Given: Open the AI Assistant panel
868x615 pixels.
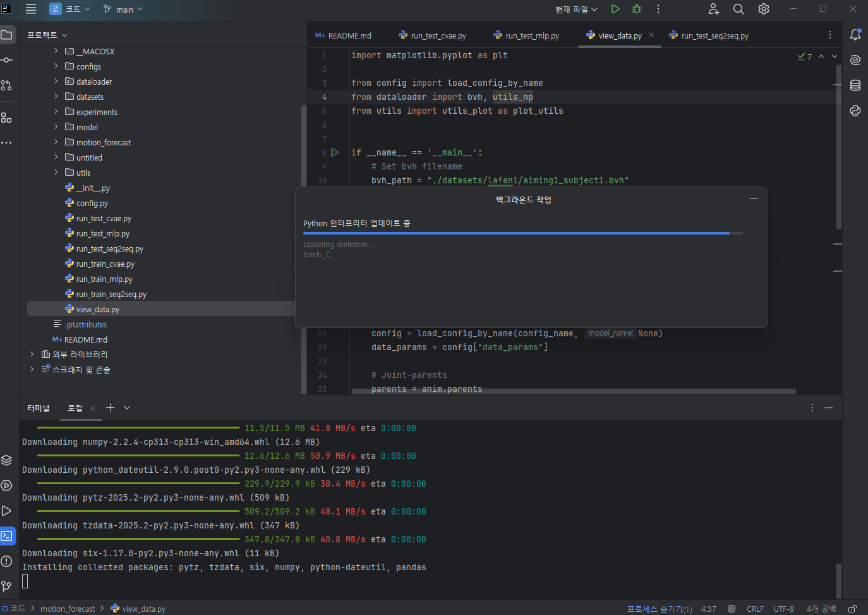Looking at the screenshot, I should [855, 60].
